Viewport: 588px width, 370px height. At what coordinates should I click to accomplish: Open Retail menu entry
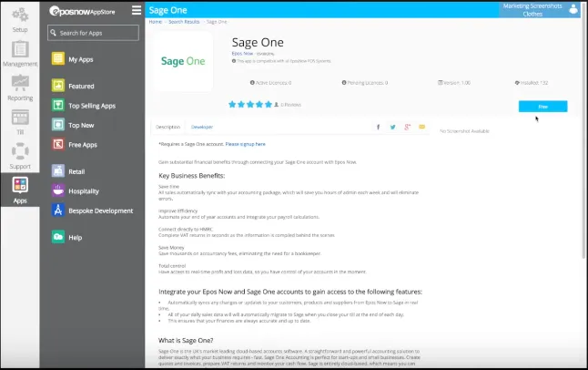pyautogui.click(x=76, y=171)
